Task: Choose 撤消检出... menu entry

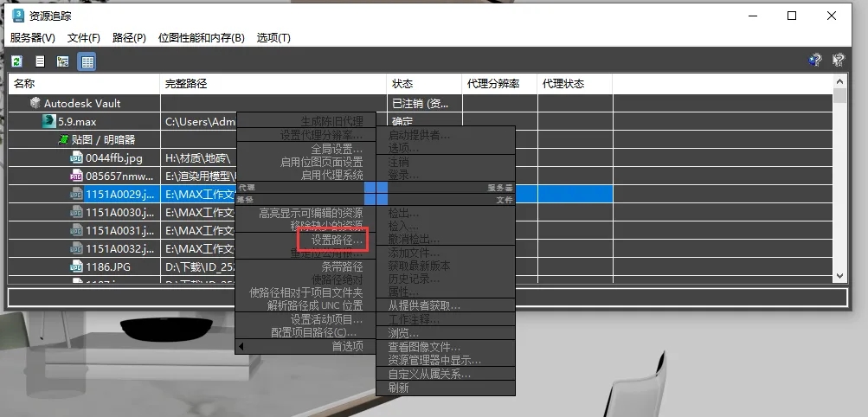Action: tap(414, 239)
